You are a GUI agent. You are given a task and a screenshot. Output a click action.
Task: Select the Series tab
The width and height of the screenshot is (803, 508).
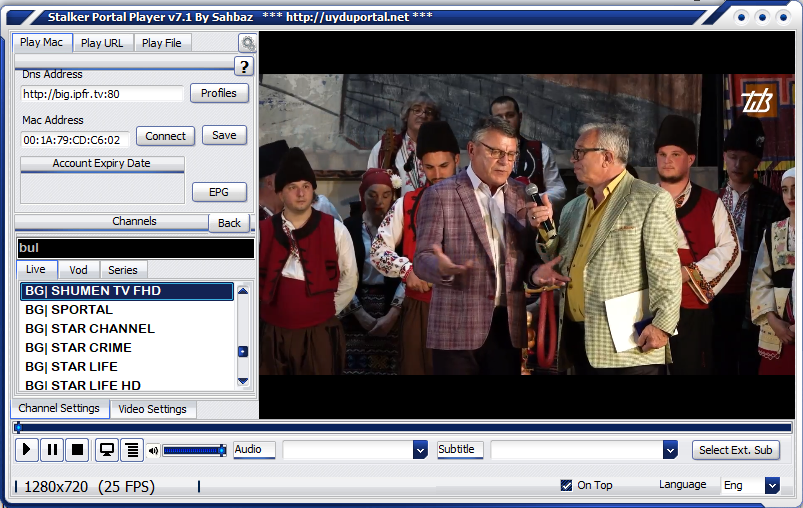[x=123, y=270]
